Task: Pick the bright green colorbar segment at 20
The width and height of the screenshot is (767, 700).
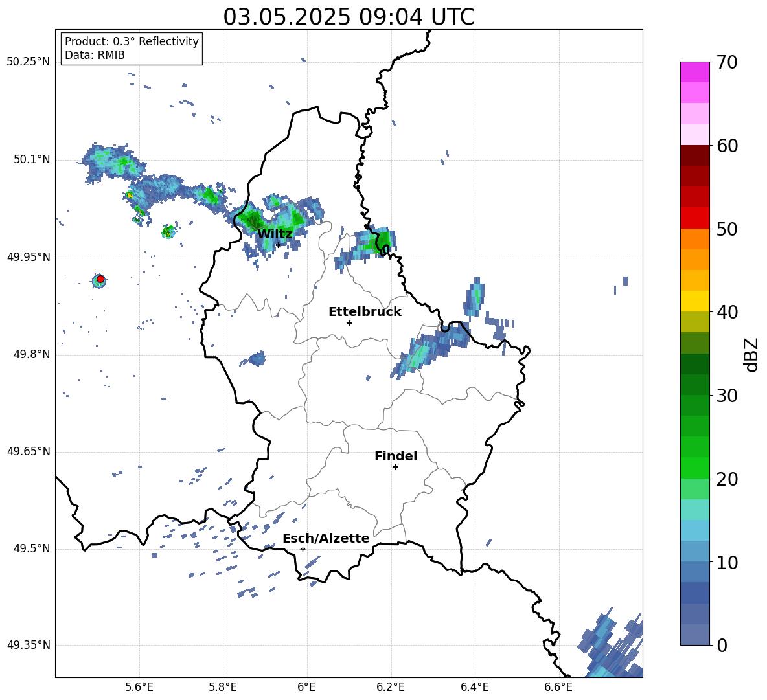Action: click(694, 468)
